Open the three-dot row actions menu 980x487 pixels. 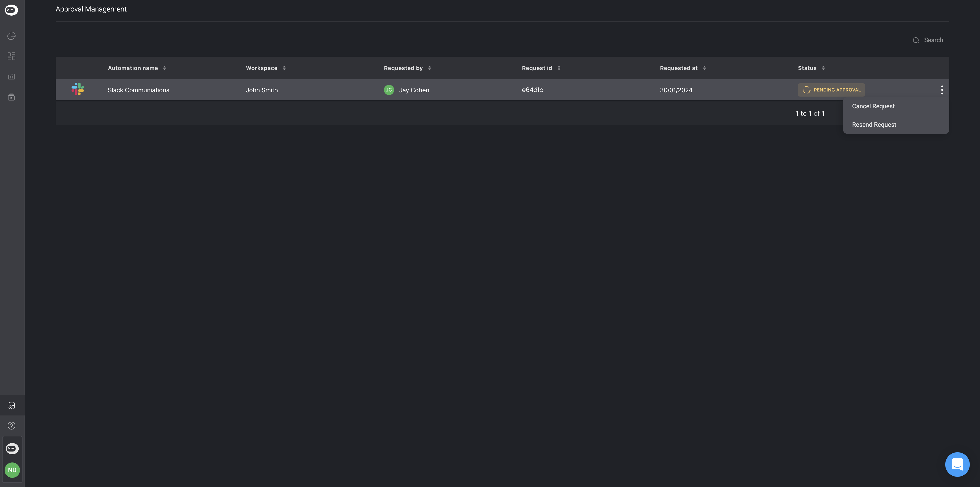[x=942, y=90]
